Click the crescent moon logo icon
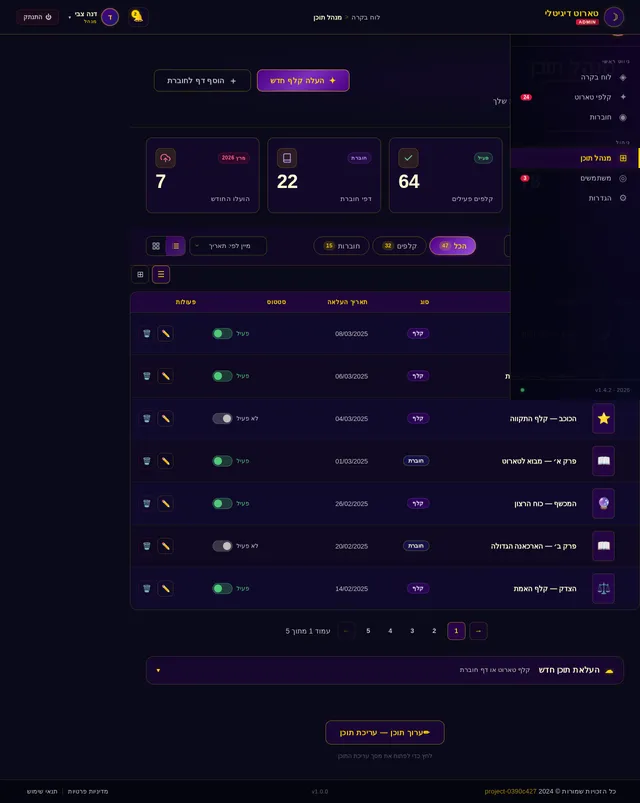The width and height of the screenshot is (640, 803). click(x=614, y=17)
